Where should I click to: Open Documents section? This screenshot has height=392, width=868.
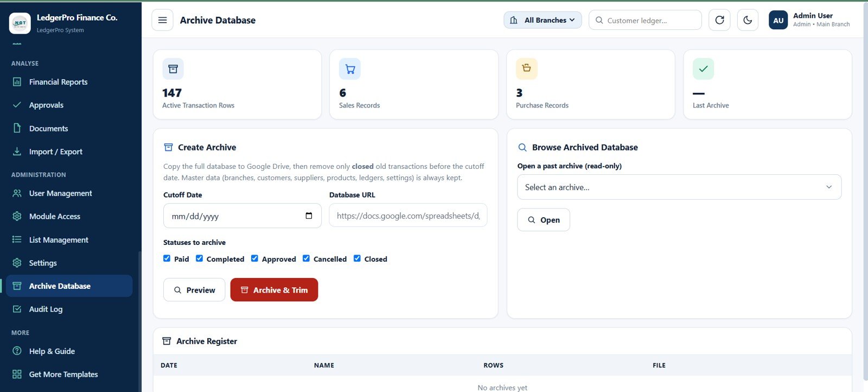click(x=69, y=128)
